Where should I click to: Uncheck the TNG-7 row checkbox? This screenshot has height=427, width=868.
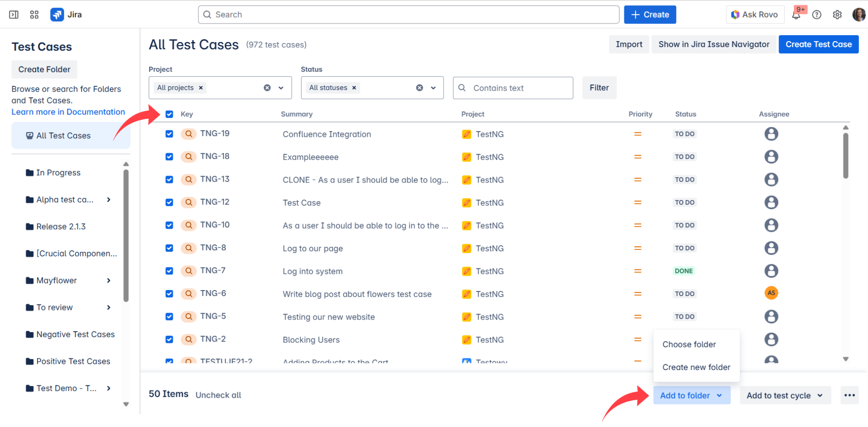point(169,271)
